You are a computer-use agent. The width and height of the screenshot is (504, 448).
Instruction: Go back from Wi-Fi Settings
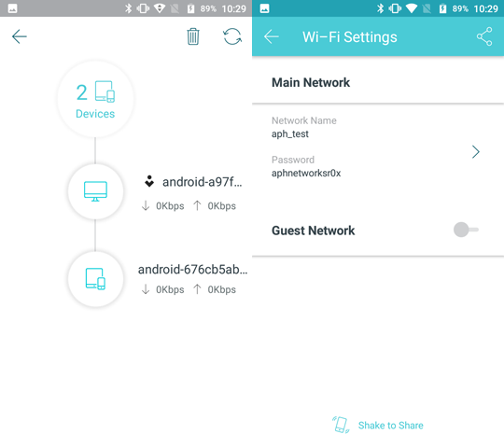pyautogui.click(x=271, y=36)
